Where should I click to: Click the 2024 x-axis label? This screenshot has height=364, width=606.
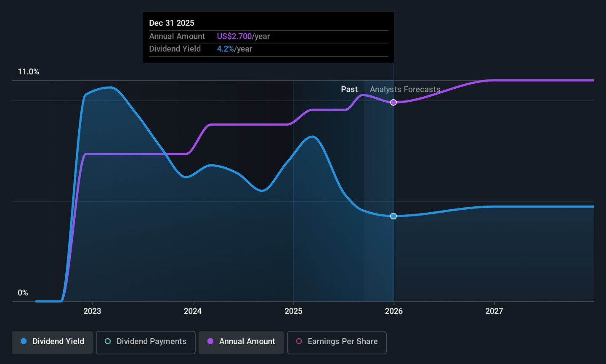coord(193,311)
